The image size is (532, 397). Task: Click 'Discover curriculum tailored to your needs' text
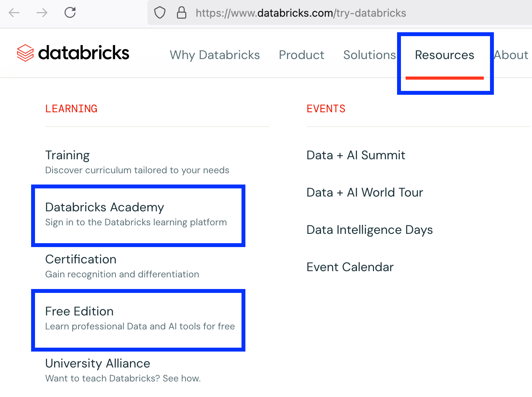(137, 170)
